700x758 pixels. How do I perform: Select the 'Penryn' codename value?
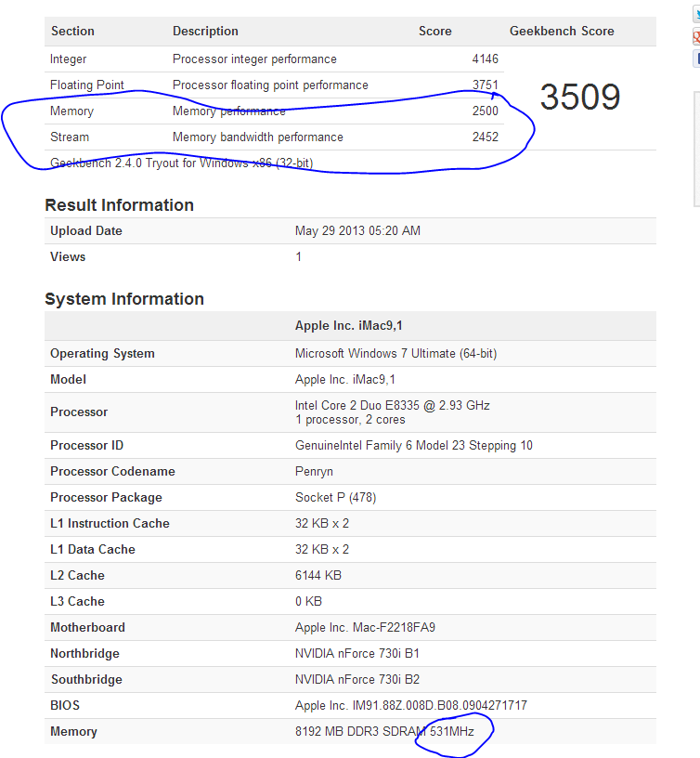314,472
